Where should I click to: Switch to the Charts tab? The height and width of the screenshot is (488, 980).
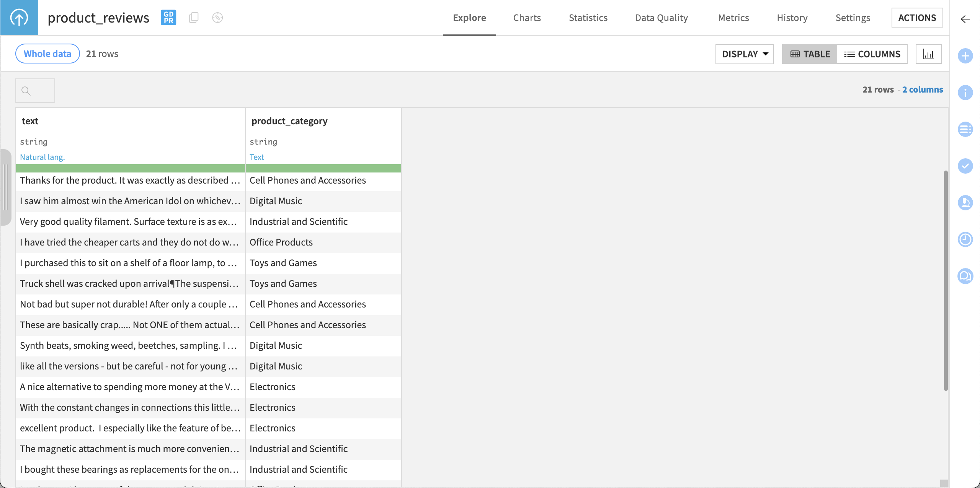coord(527,18)
